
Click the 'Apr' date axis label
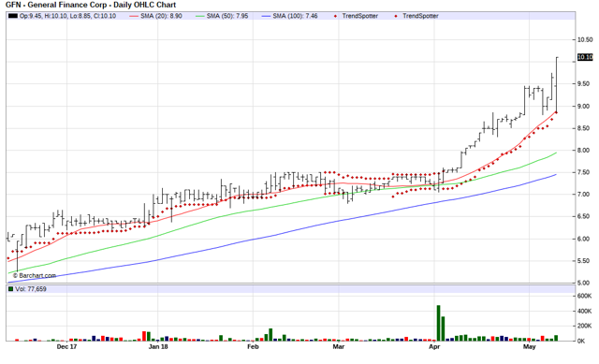pyautogui.click(x=434, y=347)
